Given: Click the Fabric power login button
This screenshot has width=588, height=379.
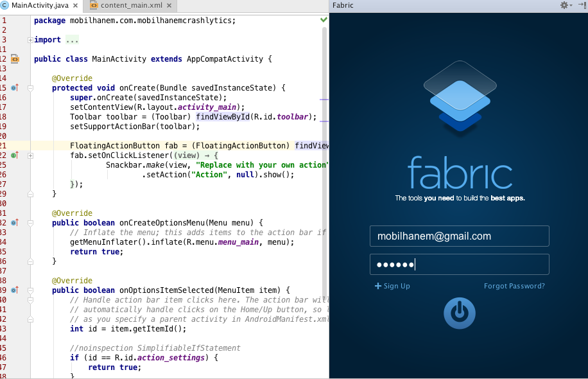Looking at the screenshot, I should [459, 313].
